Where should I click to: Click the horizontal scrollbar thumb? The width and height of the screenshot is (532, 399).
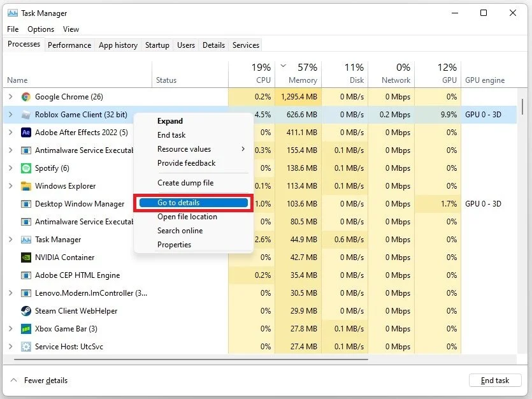point(191,359)
